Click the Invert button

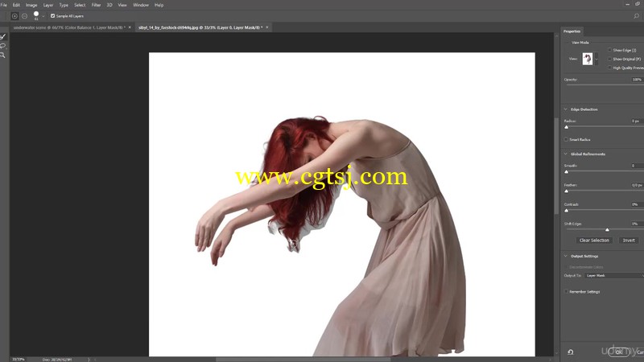pyautogui.click(x=629, y=241)
